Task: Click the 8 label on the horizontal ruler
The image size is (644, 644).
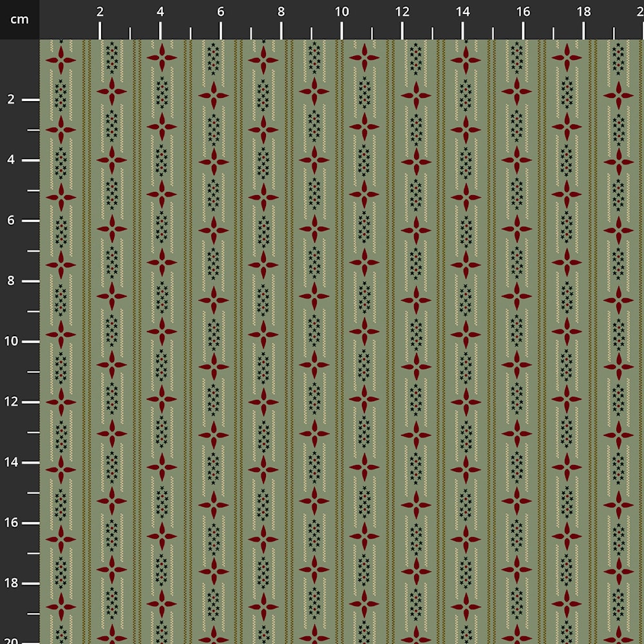Action: [281, 12]
